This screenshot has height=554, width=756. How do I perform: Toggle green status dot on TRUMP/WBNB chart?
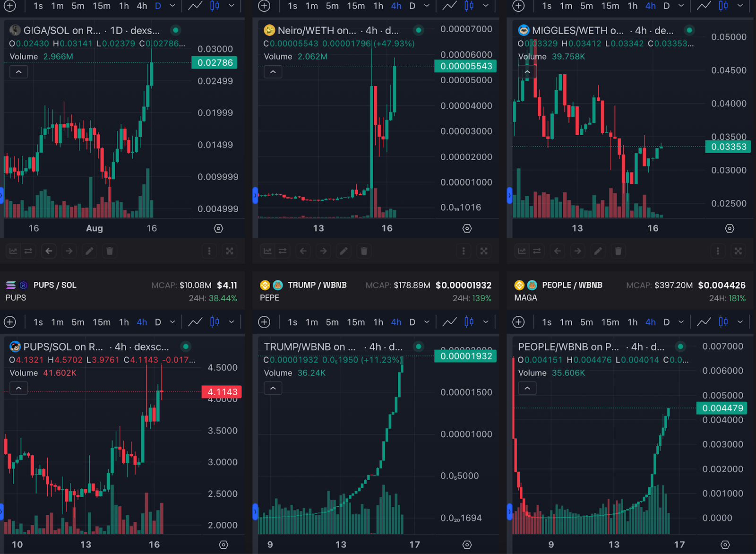pyautogui.click(x=418, y=346)
